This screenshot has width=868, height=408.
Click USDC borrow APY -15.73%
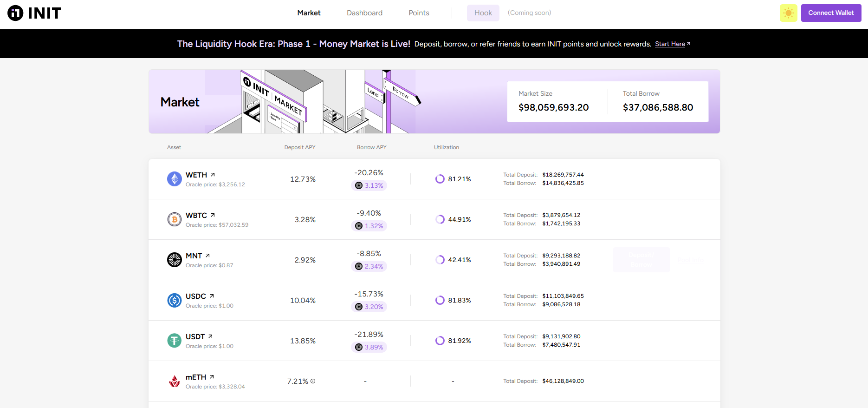369,294
